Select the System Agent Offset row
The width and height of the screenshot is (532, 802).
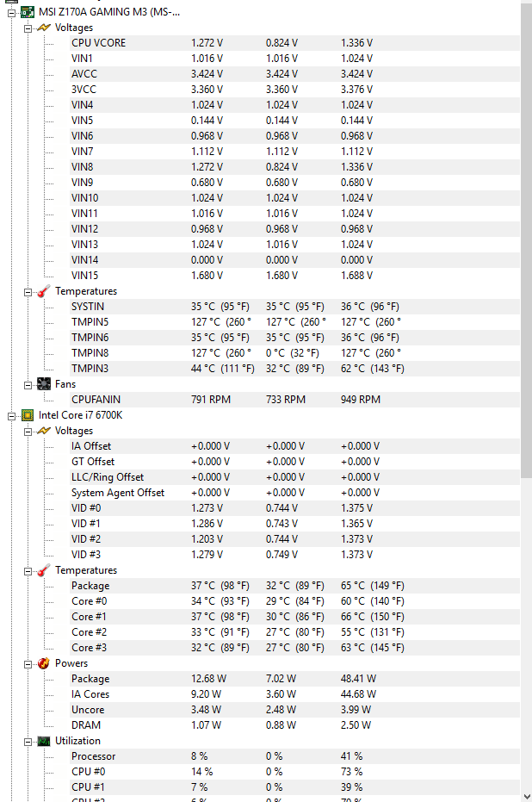(x=295, y=493)
